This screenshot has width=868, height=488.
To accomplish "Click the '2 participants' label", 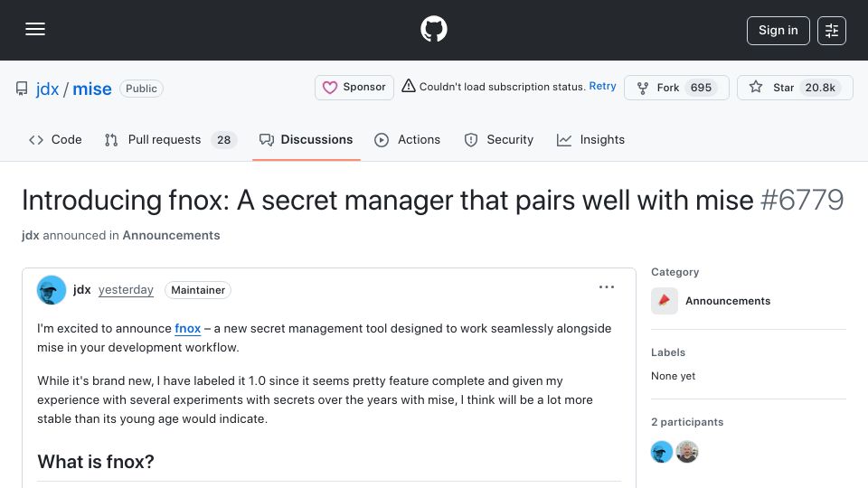I will (687, 422).
